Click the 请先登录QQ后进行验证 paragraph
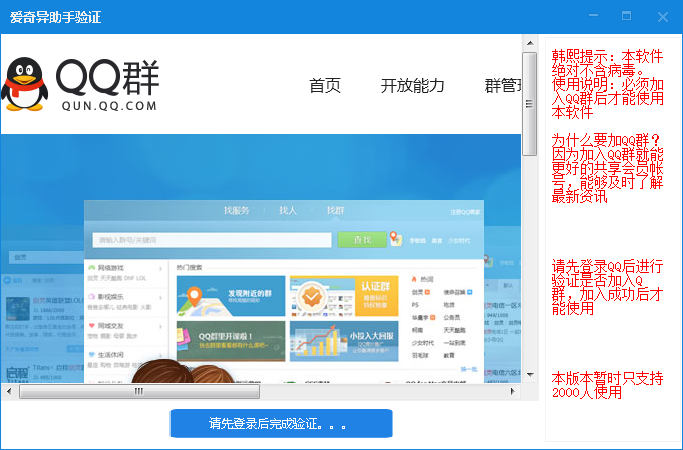The height and width of the screenshot is (450, 683). tap(607, 287)
